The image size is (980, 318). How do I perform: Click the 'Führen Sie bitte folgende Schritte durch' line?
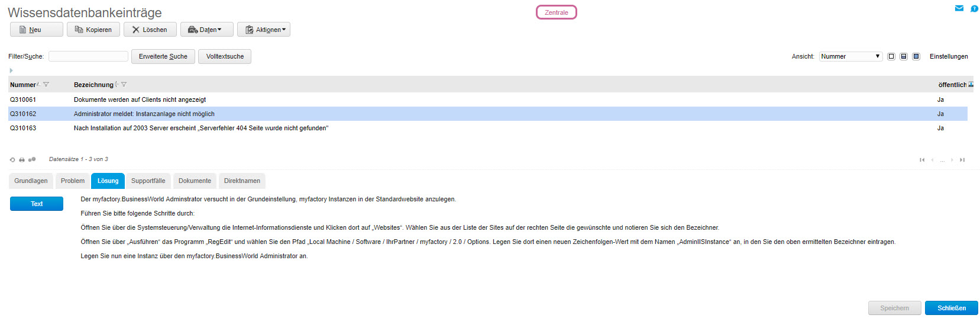click(x=138, y=213)
